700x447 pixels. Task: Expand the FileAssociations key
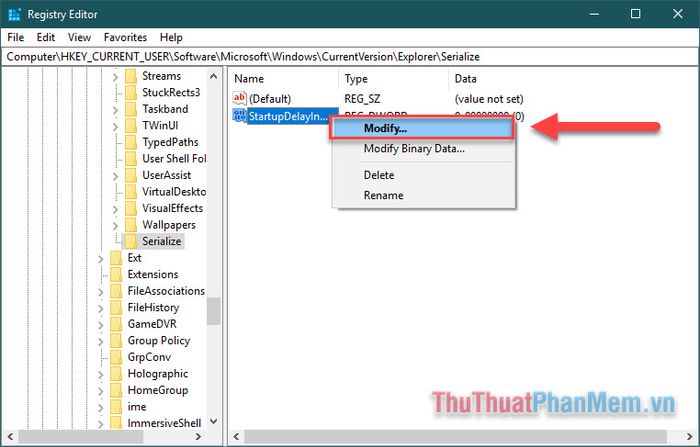100,292
